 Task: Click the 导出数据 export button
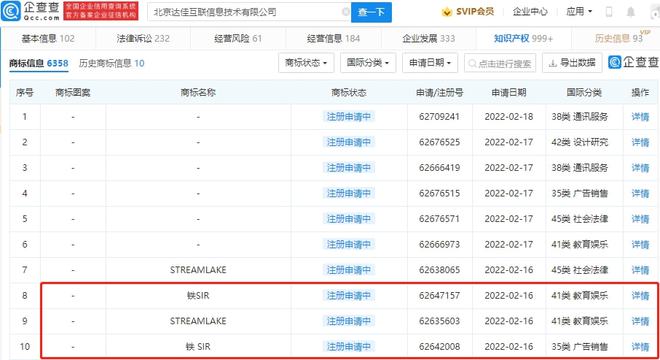(x=572, y=63)
